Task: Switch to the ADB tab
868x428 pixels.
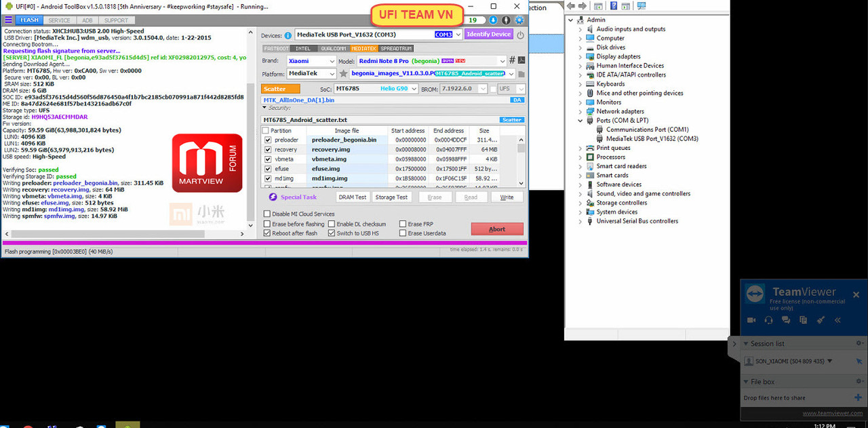Action: pos(87,20)
